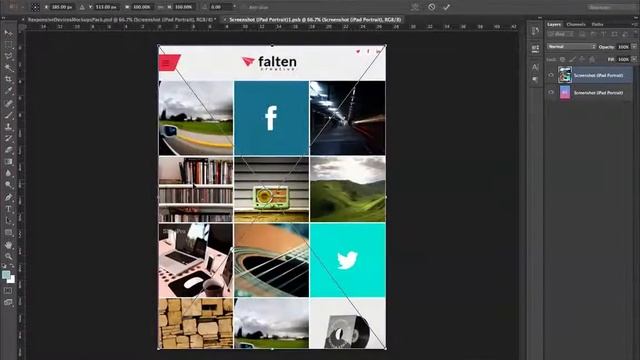Switch to warp mode in options bar
640x360 pixels.
(415, 7)
